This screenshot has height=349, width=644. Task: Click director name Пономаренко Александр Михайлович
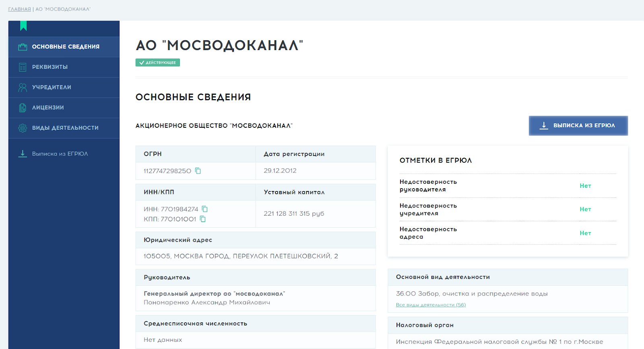207,302
